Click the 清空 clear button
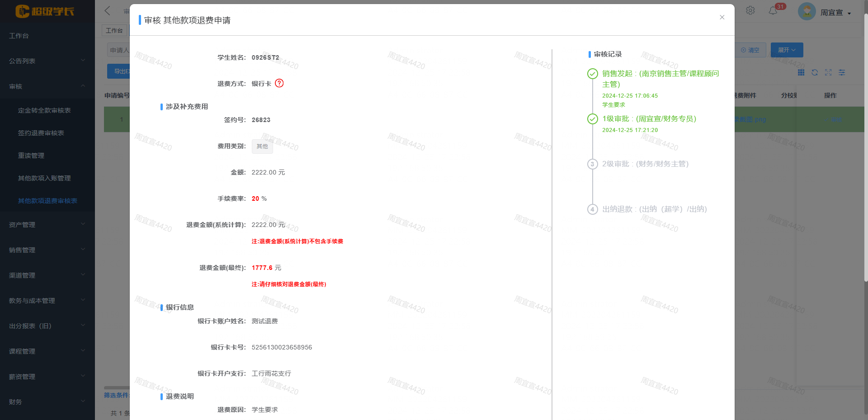Image resolution: width=868 pixels, height=420 pixels. pos(750,50)
